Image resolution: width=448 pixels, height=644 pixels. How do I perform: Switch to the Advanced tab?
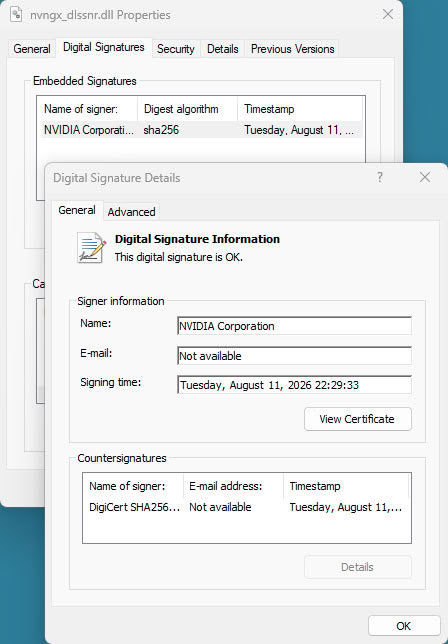point(131,212)
